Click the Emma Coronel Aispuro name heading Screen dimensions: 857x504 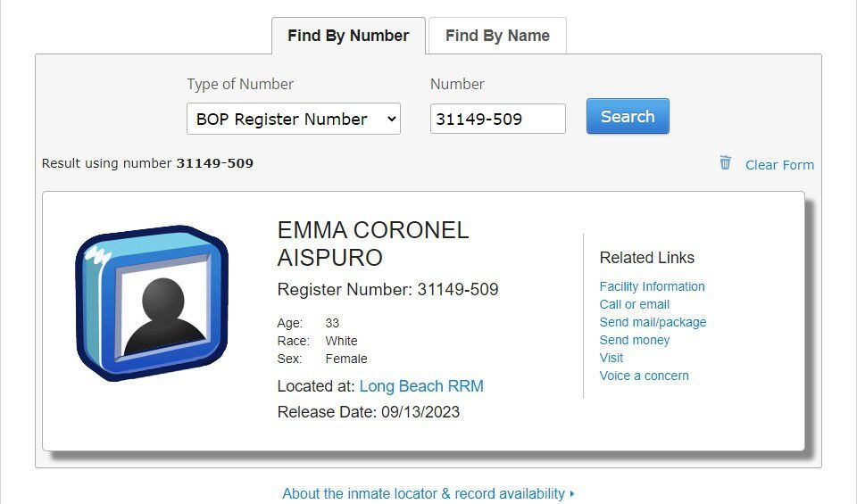[373, 244]
